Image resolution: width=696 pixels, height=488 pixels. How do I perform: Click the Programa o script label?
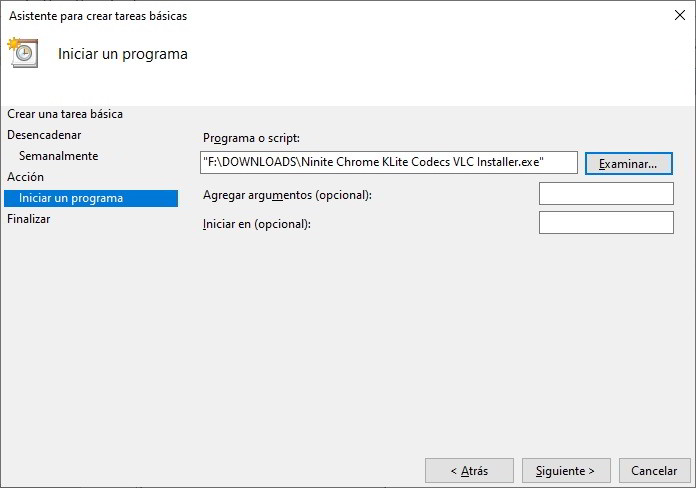(x=251, y=138)
